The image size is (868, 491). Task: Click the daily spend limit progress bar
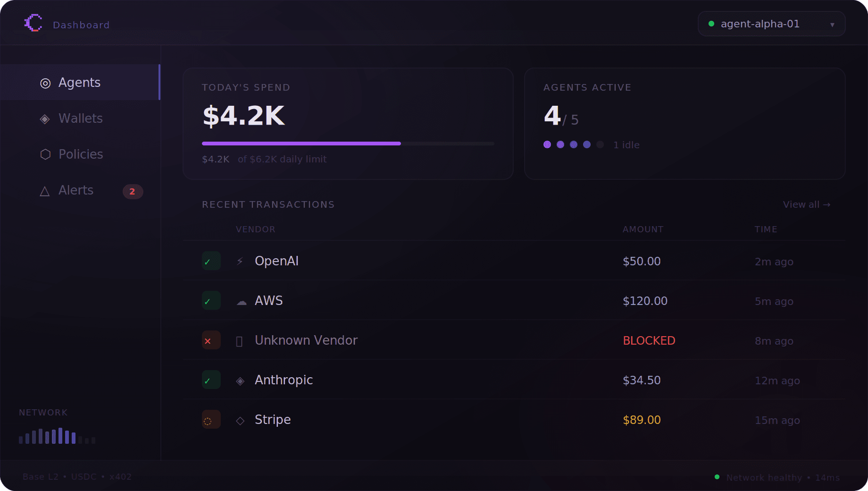coord(348,143)
